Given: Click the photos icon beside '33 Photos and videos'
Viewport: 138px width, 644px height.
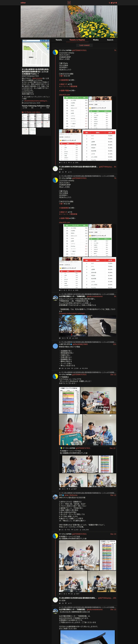Looking at the screenshot, I should 23,112.
